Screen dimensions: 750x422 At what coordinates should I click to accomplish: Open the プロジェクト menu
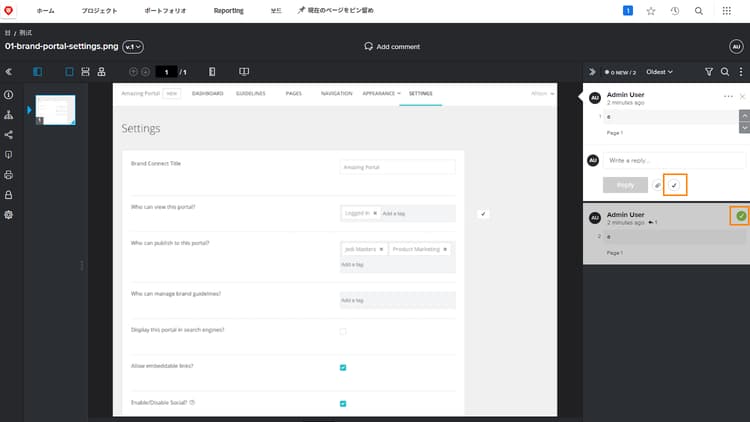[x=99, y=11]
